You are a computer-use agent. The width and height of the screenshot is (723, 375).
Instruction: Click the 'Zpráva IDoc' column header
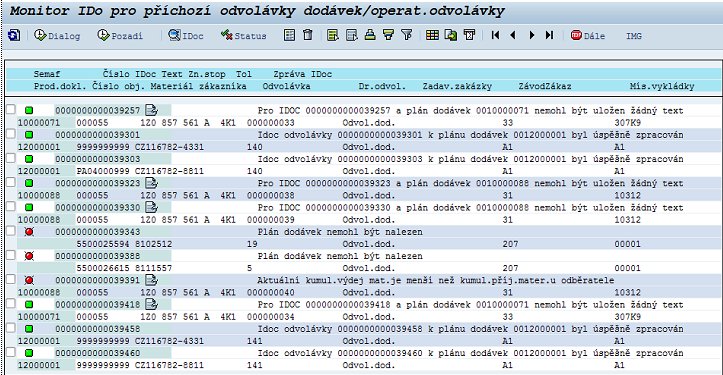pos(302,74)
